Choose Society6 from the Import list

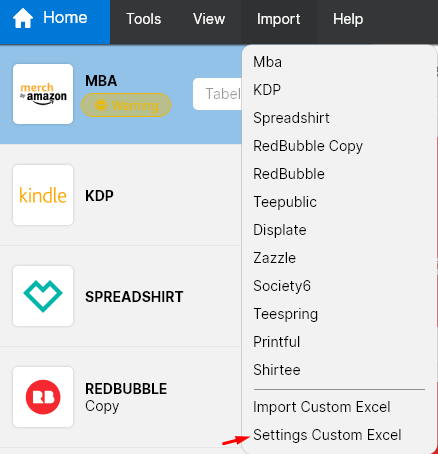282,286
